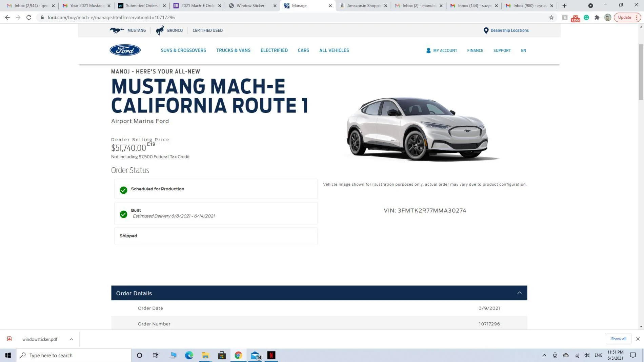Click the Cortana circle icon

click(139, 355)
